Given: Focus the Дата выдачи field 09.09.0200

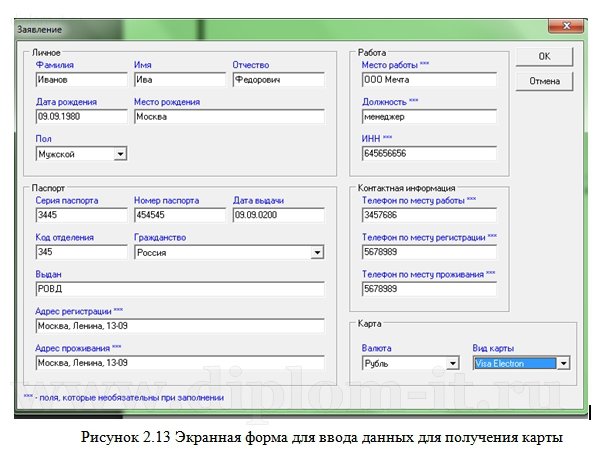Looking at the screenshot, I should pyautogui.click(x=279, y=215).
